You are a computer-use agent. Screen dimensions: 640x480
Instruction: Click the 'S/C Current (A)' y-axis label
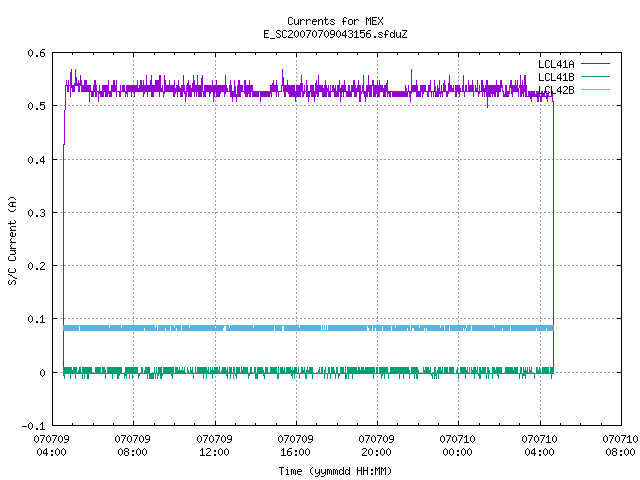point(12,241)
